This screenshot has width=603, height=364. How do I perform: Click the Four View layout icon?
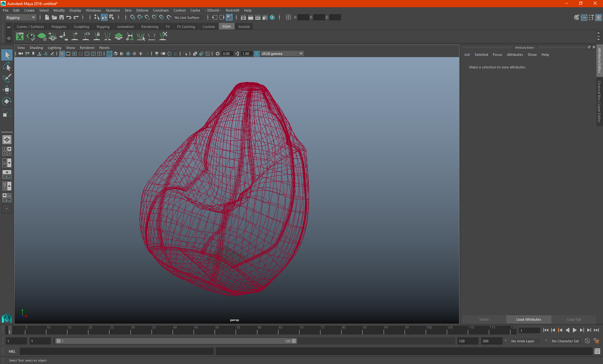[7, 151]
